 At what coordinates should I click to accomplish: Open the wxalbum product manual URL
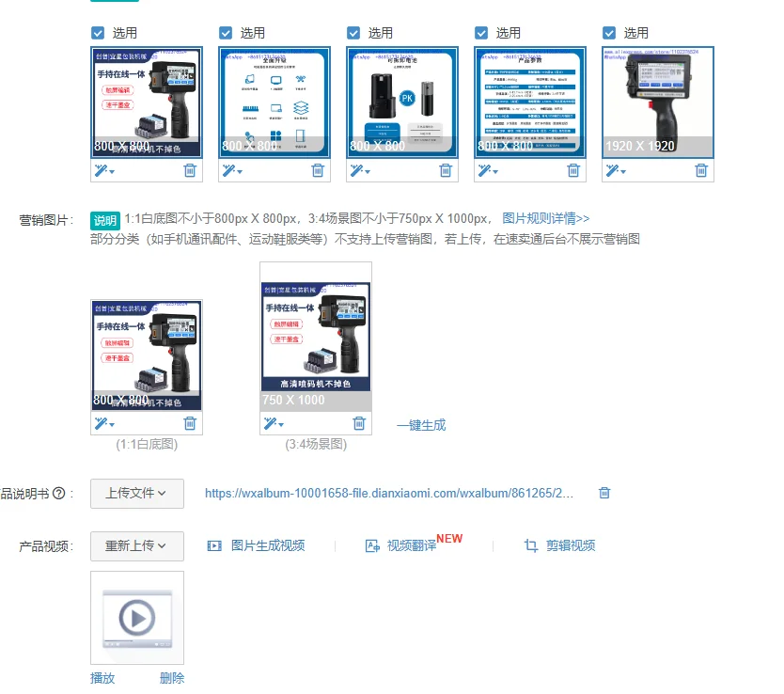click(389, 494)
